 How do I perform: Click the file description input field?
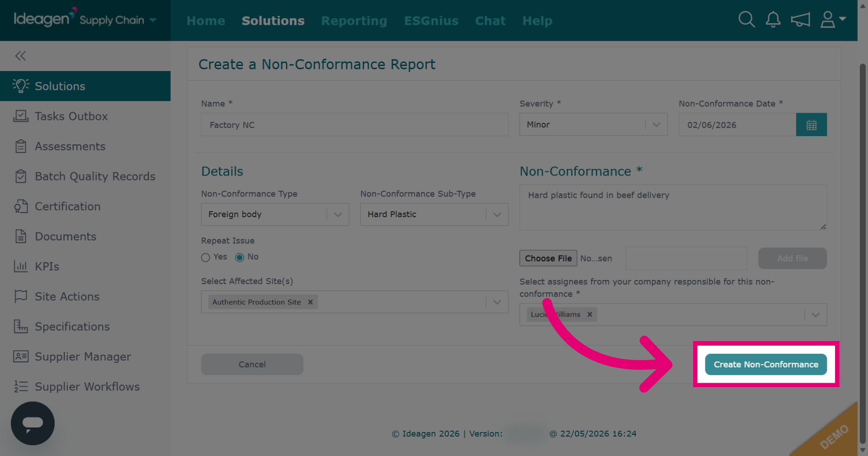[x=686, y=258]
